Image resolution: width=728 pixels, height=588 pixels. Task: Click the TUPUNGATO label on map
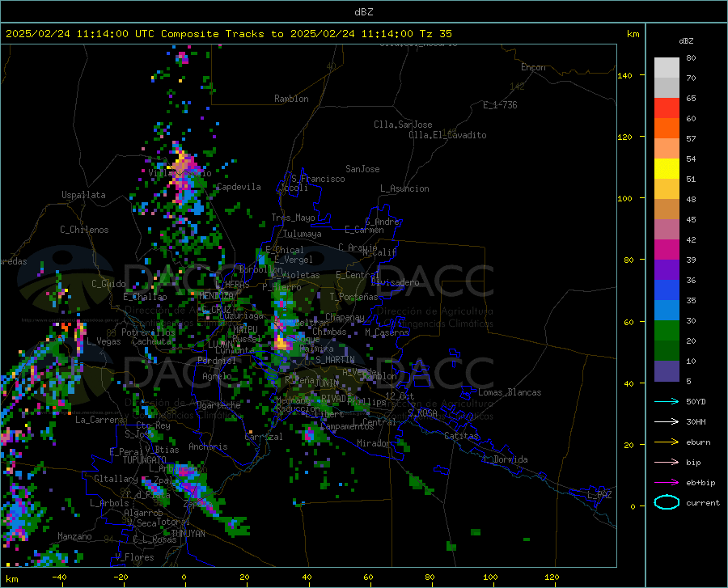(x=145, y=460)
